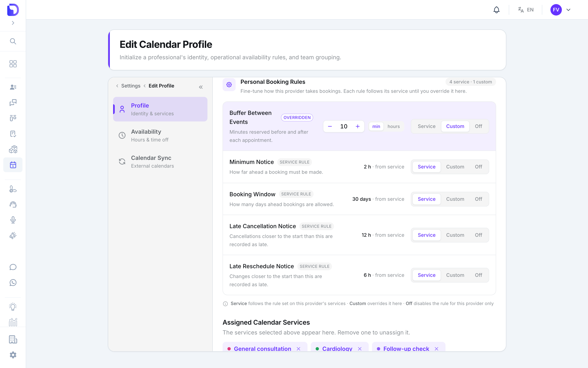Open user menu dropdown arrow
Image resolution: width=588 pixels, height=368 pixels.
568,10
